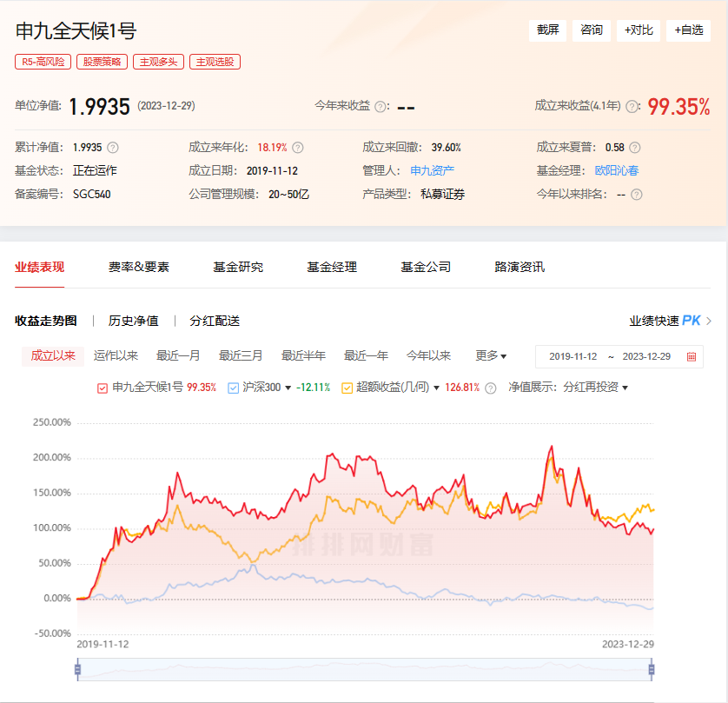The width and height of the screenshot is (728, 703).
Task: Open the calendar icon in date range
Action: click(x=692, y=356)
